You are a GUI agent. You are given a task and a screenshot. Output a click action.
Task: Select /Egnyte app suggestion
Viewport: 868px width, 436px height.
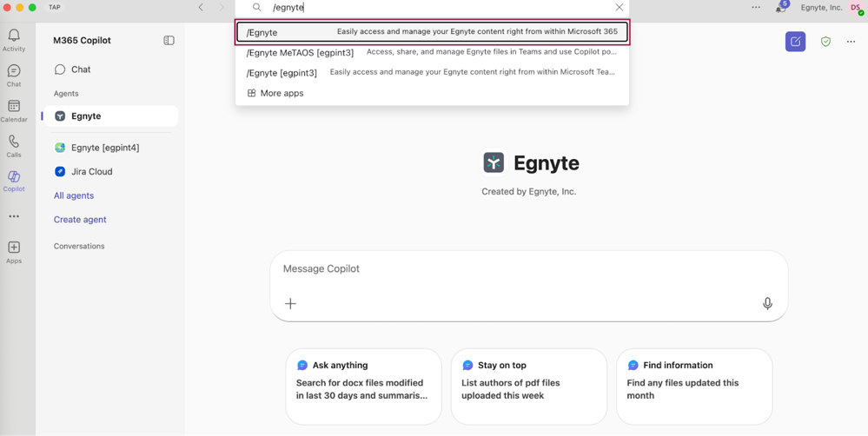pos(432,32)
